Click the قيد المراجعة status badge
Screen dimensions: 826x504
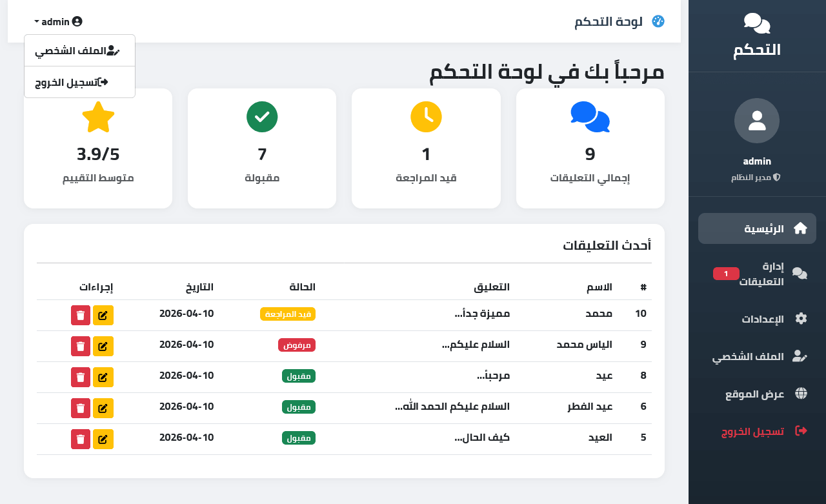[x=288, y=314]
